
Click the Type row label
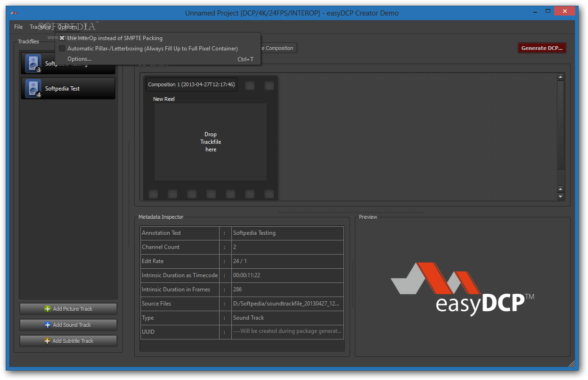pyautogui.click(x=148, y=318)
